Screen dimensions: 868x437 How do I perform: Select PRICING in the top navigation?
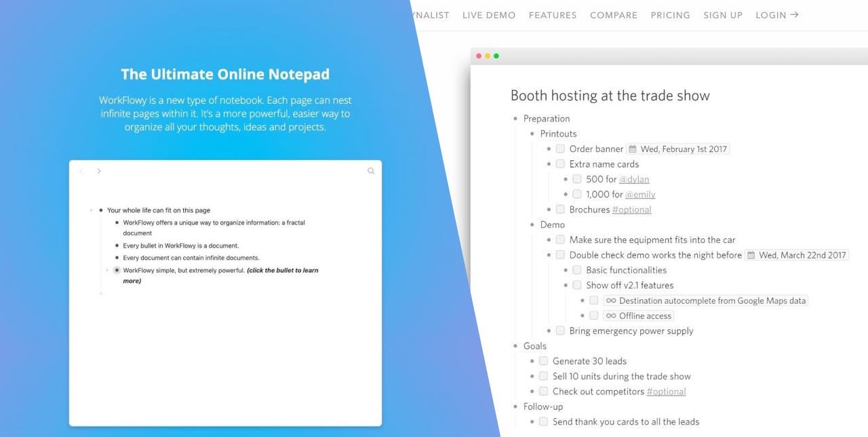pos(670,14)
